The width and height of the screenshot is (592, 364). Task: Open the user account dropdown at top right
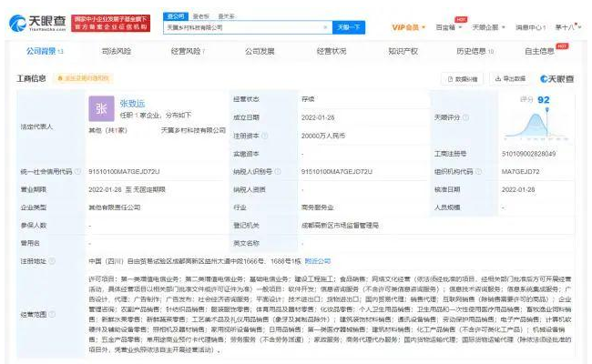point(567,27)
